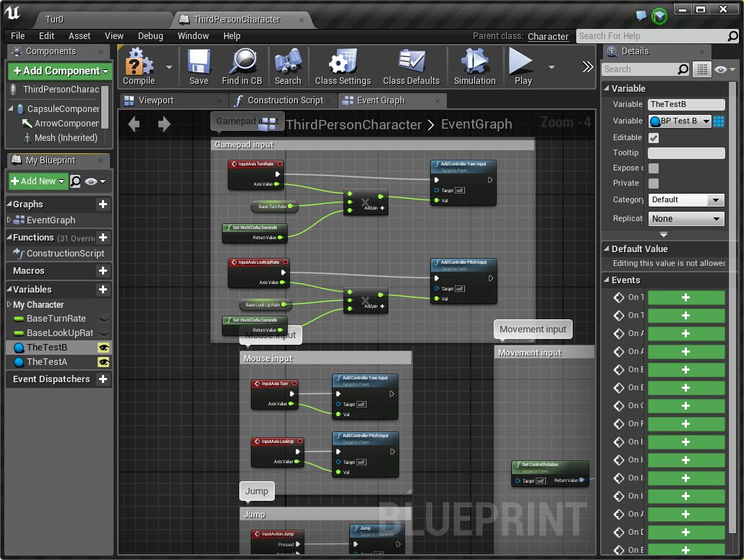
Task: Select the TheTestA variable
Action: 47,362
